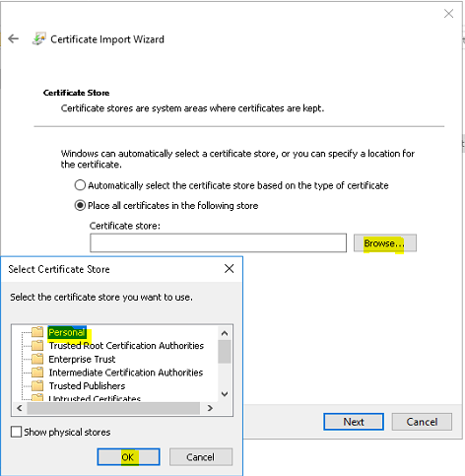Click the back arrow in wizard header
465x476 pixels.
coord(13,38)
